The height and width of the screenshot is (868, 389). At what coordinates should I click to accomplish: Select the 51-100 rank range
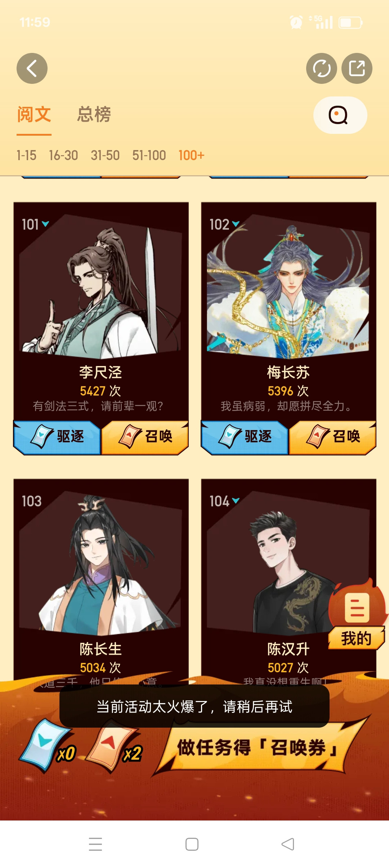pyautogui.click(x=149, y=155)
